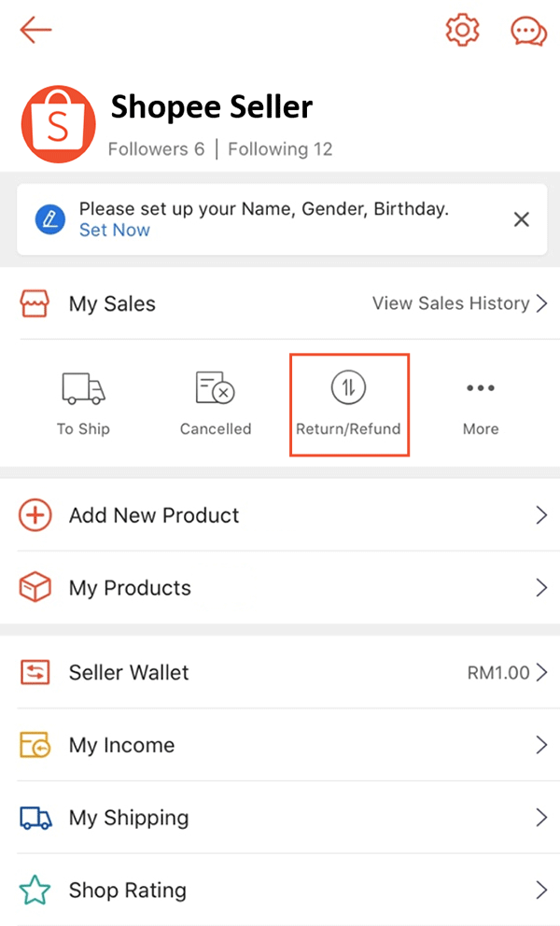Open settings via the gear icon
Screen dimensions: 560x926
(x=462, y=31)
